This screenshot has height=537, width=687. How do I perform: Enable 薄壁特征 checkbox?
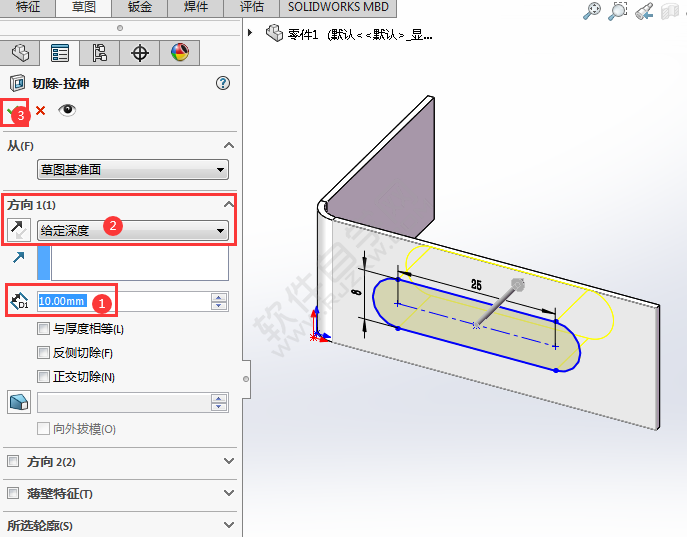click(13, 493)
